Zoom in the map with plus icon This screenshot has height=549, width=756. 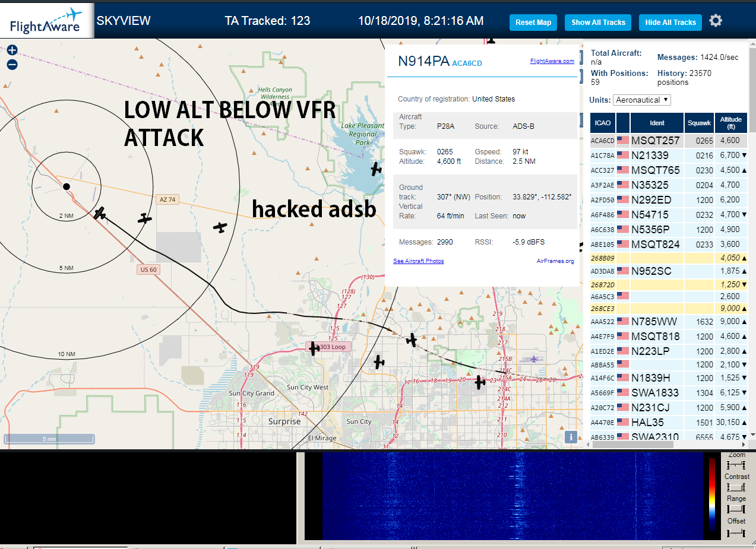pos(12,50)
